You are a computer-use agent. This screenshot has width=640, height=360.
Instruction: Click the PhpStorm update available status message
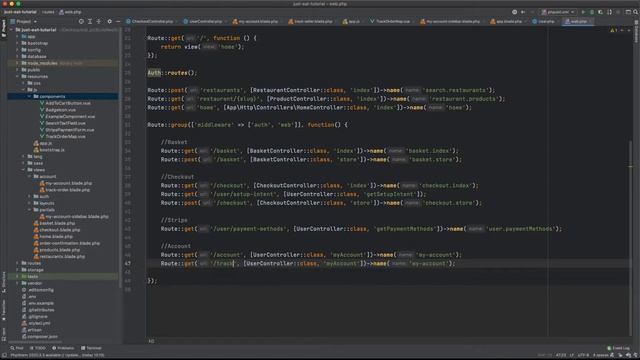58,356
